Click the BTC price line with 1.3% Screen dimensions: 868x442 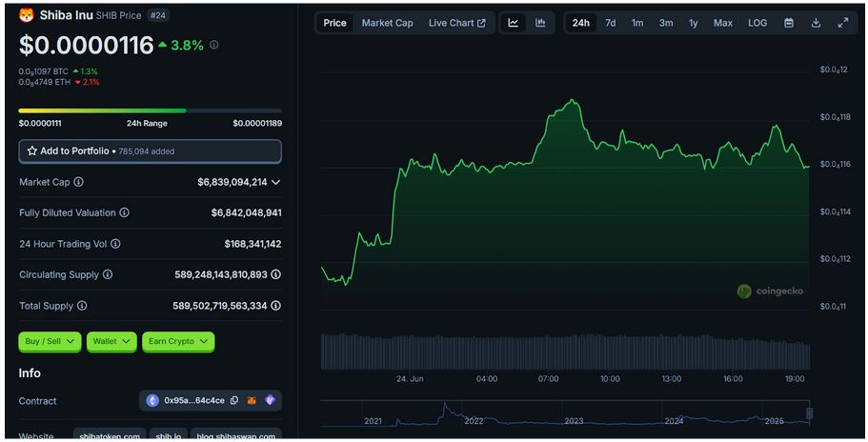[x=58, y=71]
